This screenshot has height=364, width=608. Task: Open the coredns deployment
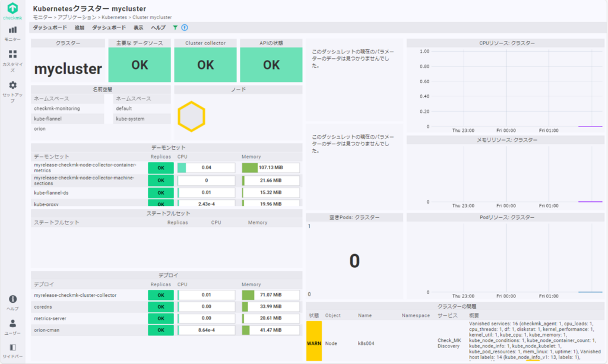click(x=43, y=306)
